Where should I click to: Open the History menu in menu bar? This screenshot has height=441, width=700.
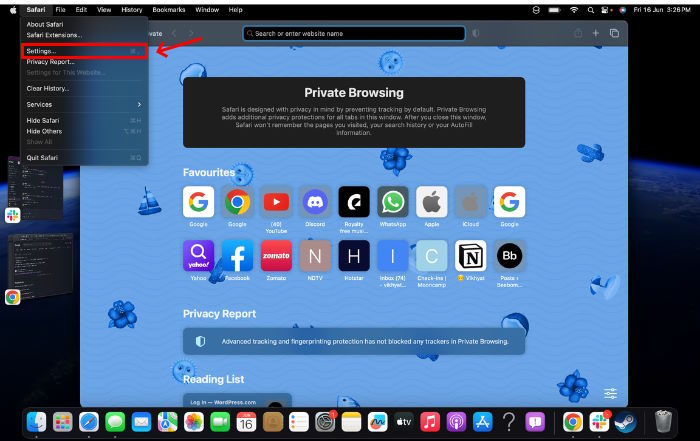(x=132, y=9)
